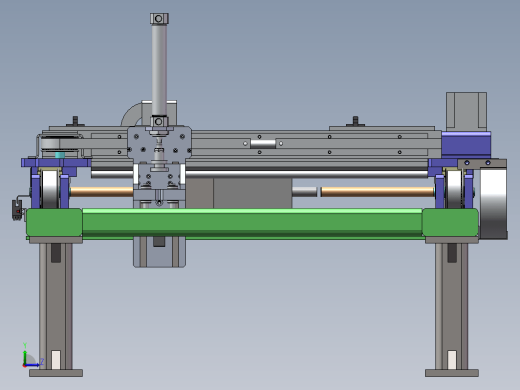
Task: Click the purple motor mount block at right
Action: point(466,145)
